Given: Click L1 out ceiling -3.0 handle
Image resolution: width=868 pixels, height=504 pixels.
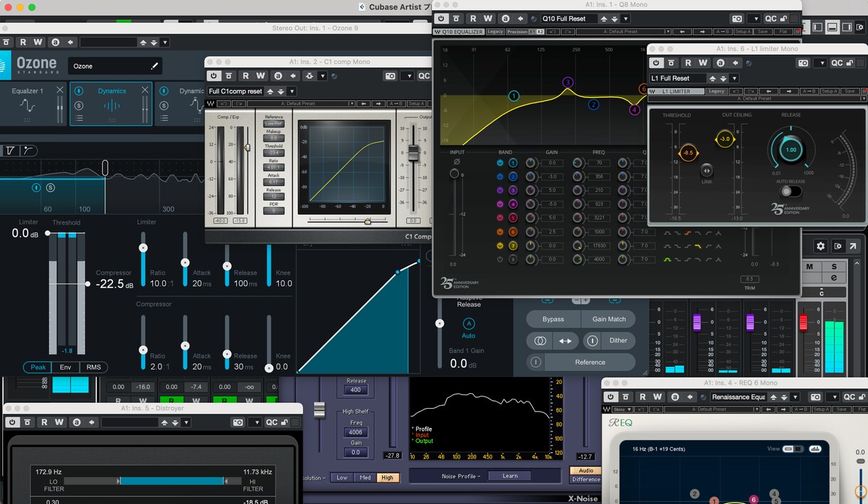Looking at the screenshot, I should [x=725, y=139].
